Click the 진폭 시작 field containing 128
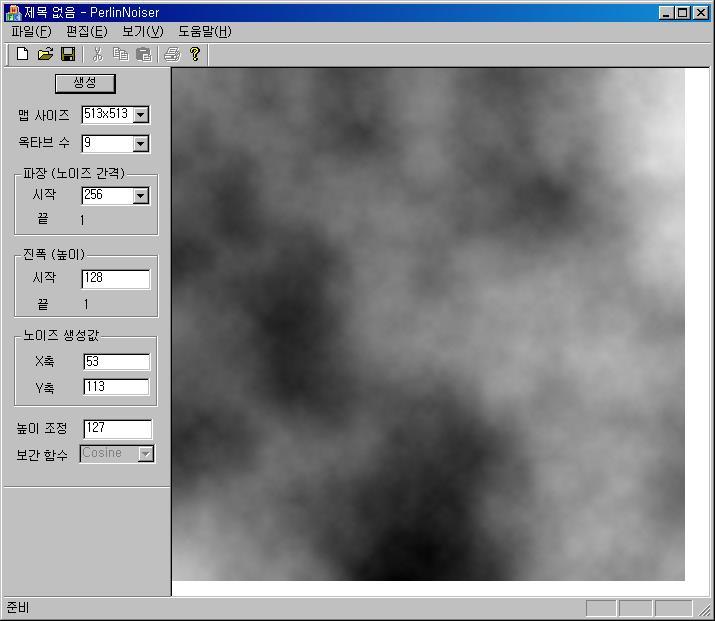Image resolution: width=715 pixels, height=621 pixels. point(116,279)
